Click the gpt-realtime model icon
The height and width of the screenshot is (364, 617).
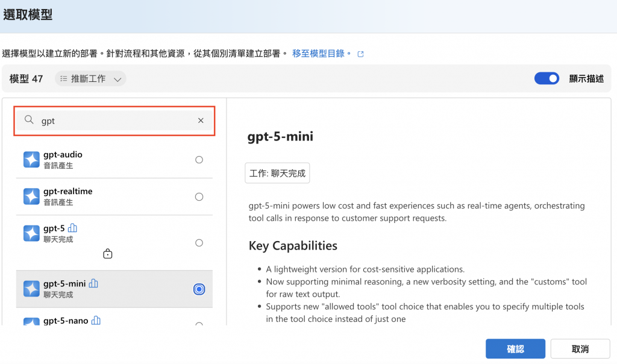click(x=31, y=196)
